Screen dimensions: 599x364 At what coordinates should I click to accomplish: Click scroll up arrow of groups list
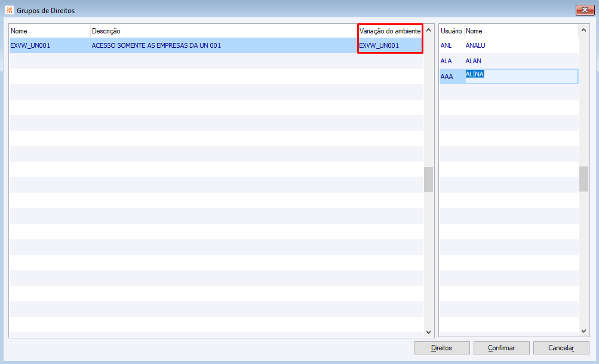pyautogui.click(x=428, y=30)
